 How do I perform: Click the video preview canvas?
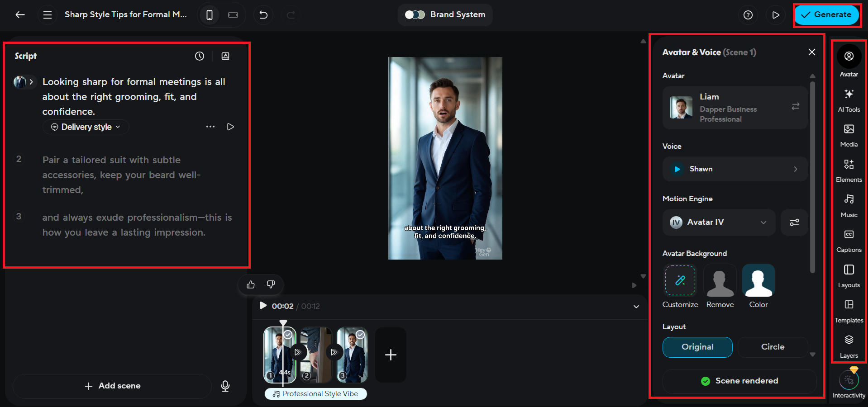(445, 158)
